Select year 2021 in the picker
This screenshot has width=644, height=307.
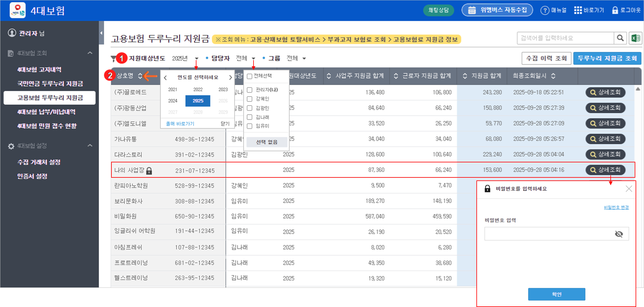click(x=173, y=90)
